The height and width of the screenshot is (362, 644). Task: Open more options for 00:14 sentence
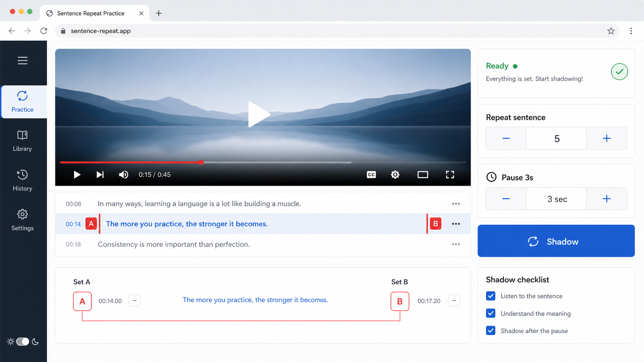tap(456, 224)
